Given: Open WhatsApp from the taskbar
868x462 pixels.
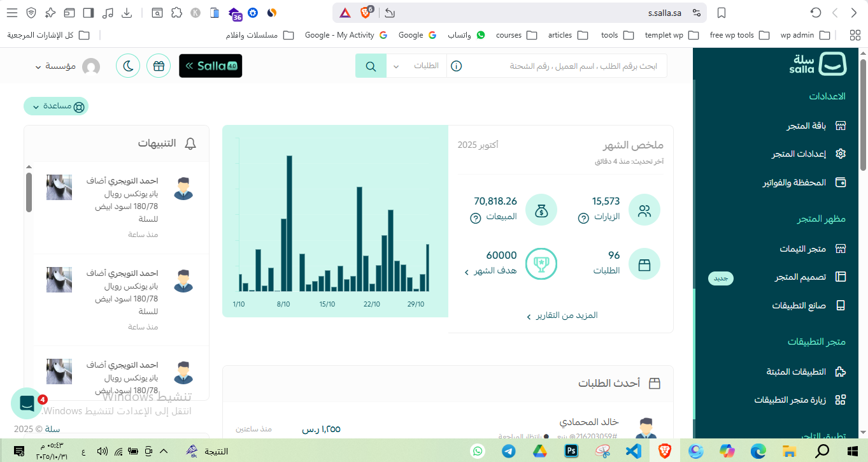Looking at the screenshot, I should pyautogui.click(x=478, y=451).
